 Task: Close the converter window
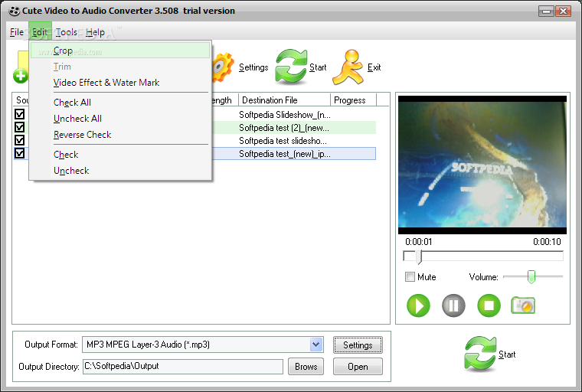[563, 11]
